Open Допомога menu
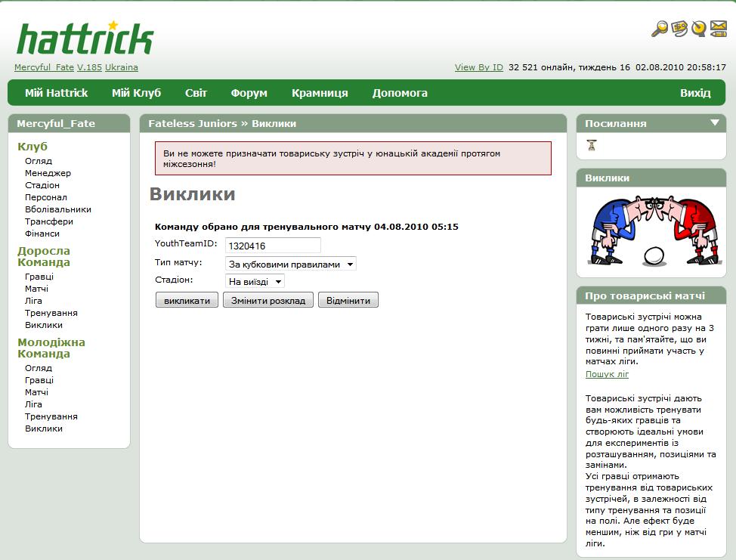The height and width of the screenshot is (560, 736). click(400, 93)
